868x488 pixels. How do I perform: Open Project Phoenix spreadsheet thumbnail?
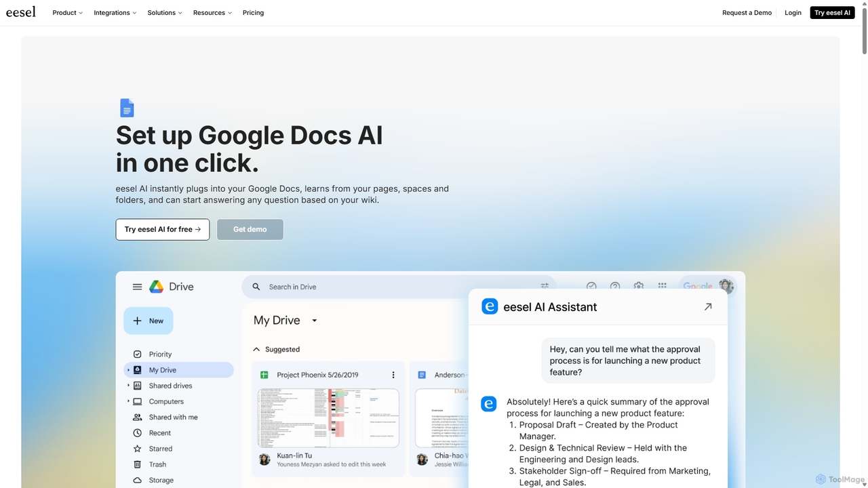328,418
